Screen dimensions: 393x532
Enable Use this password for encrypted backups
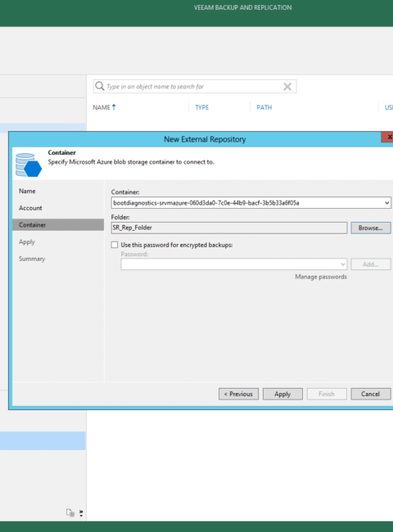pos(115,245)
